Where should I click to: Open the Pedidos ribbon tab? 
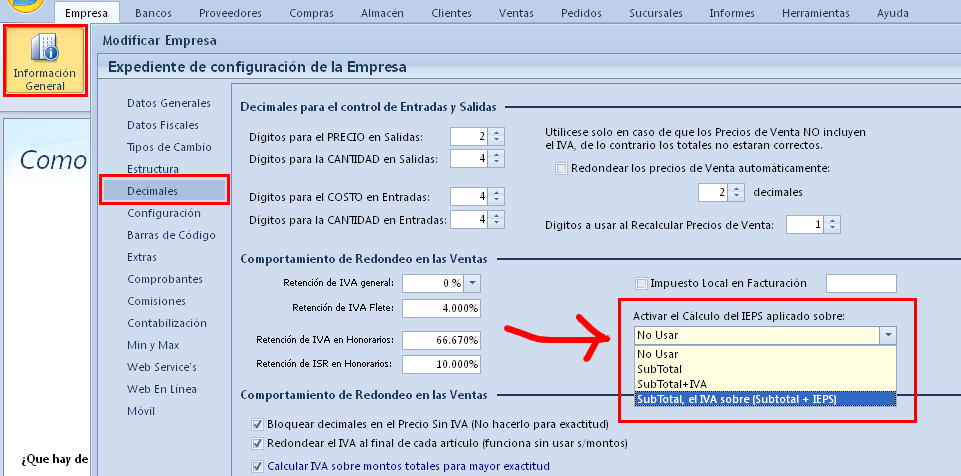coord(580,13)
